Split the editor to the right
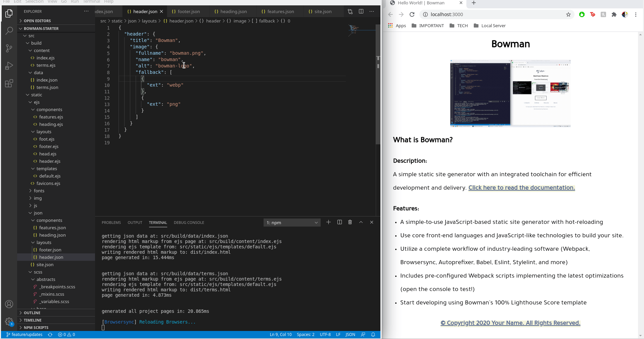 click(361, 11)
